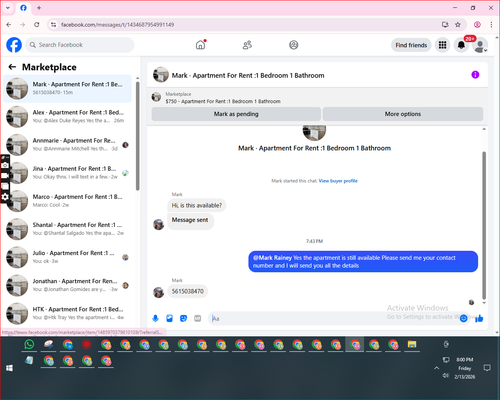This screenshot has width=500, height=400.
Task: Click the voice clip microphone icon
Action: click(155, 318)
